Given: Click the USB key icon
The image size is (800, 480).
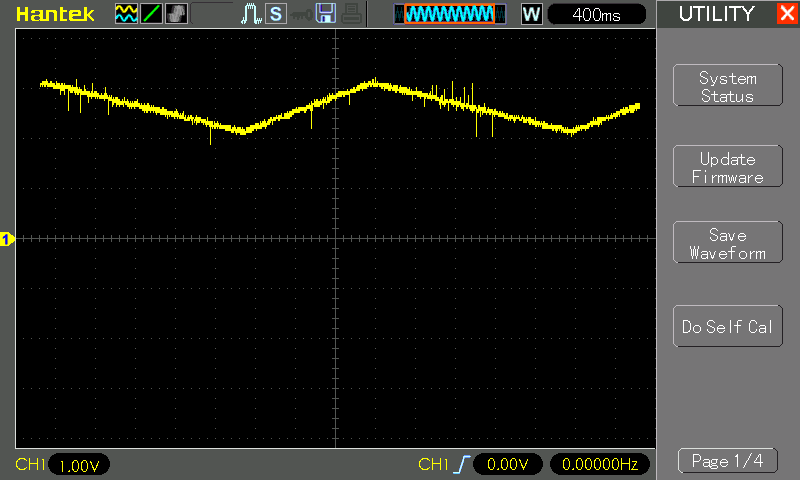Looking at the screenshot, I should click(300, 14).
